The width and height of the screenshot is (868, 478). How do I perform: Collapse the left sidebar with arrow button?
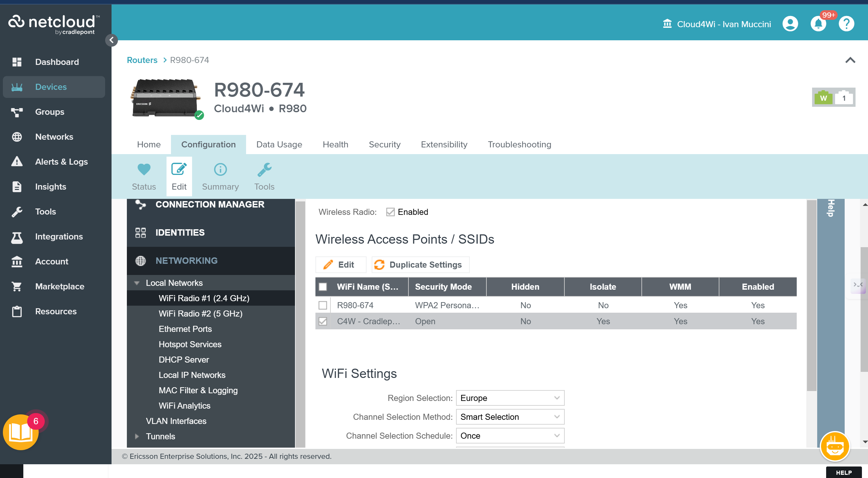click(x=112, y=40)
